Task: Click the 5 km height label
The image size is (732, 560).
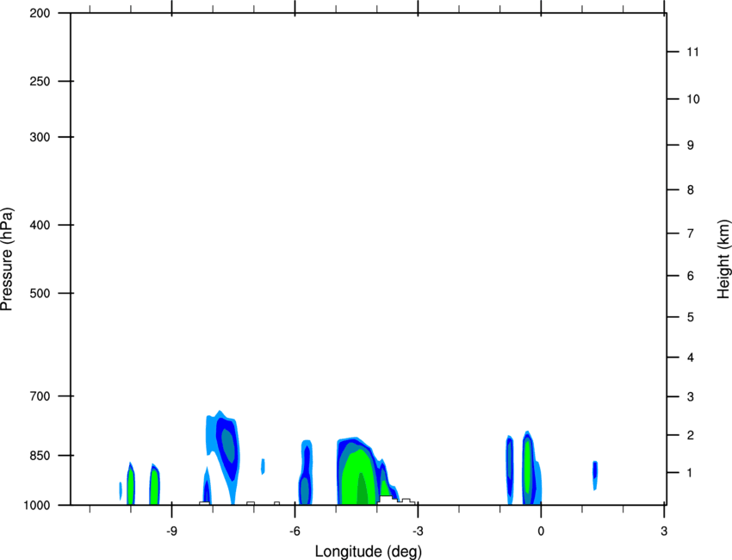Action: point(691,318)
